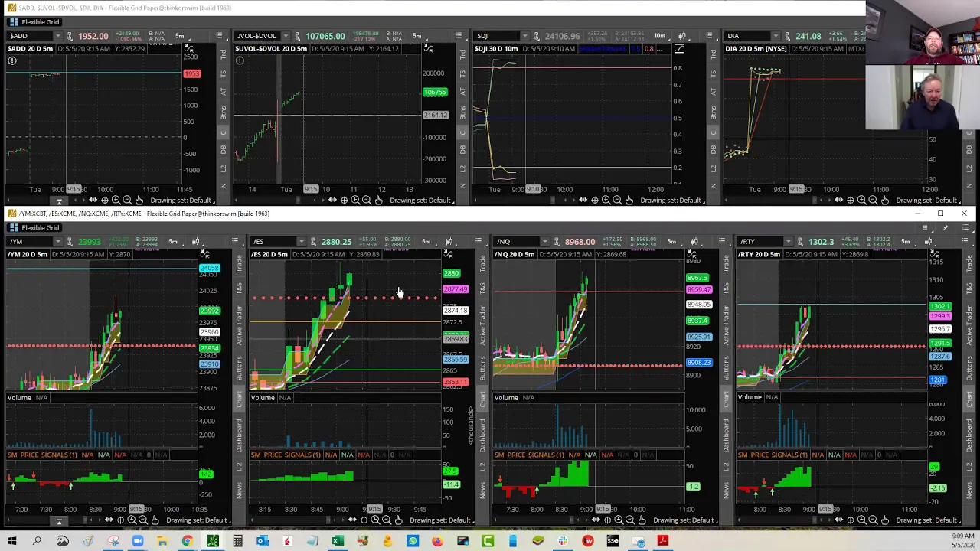
Task: Open the 10m timeframe dropdown on $DJI
Action: [660, 36]
